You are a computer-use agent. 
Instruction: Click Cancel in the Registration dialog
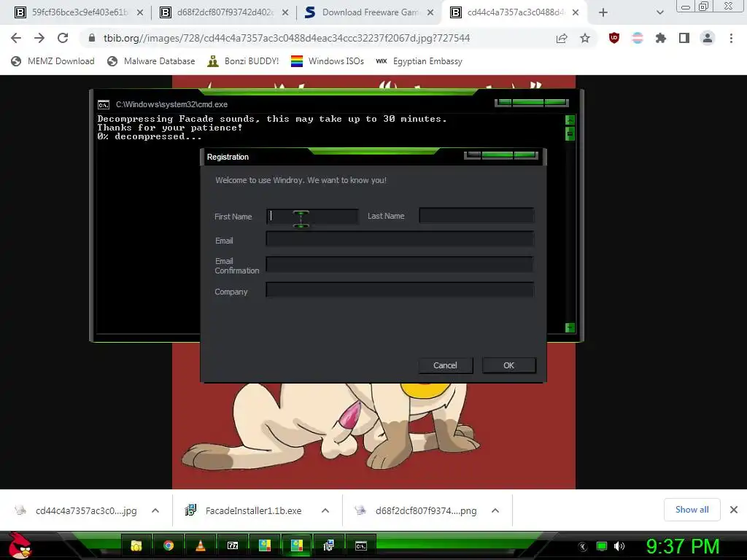click(x=446, y=365)
